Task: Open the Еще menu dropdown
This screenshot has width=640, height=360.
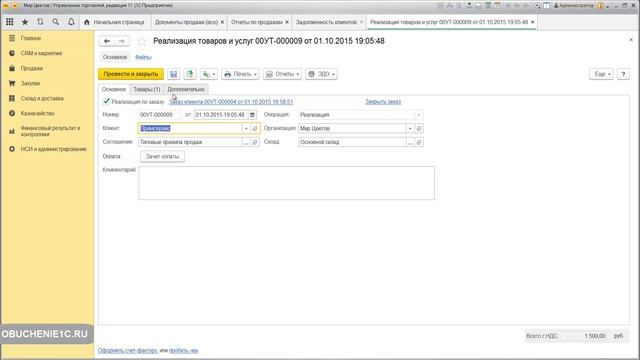Action: 601,74
